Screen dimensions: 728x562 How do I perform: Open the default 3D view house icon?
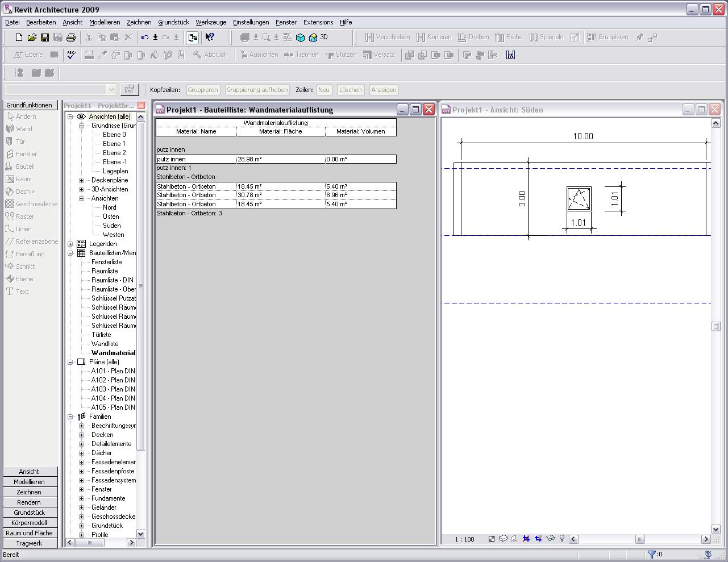click(313, 38)
